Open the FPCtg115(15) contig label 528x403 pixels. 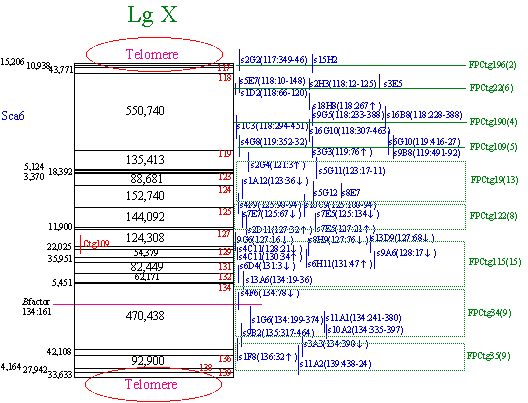(495, 262)
